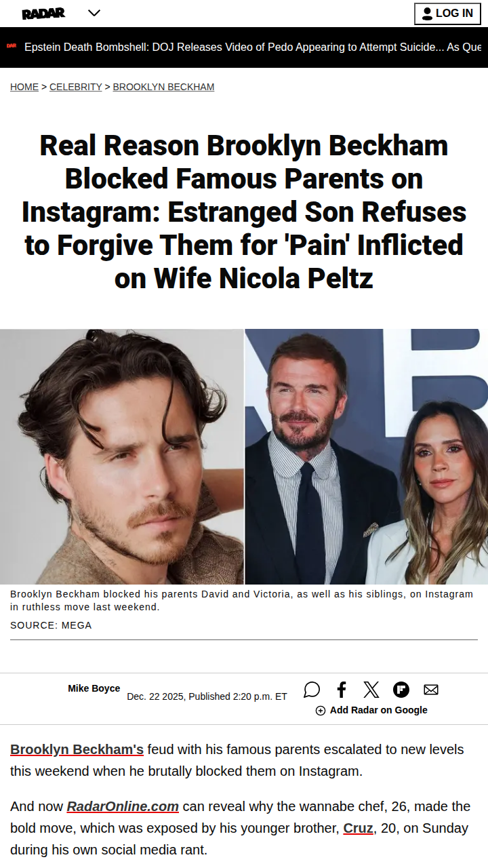
Task: Open author Mike Boyce's page
Action: [x=94, y=688]
